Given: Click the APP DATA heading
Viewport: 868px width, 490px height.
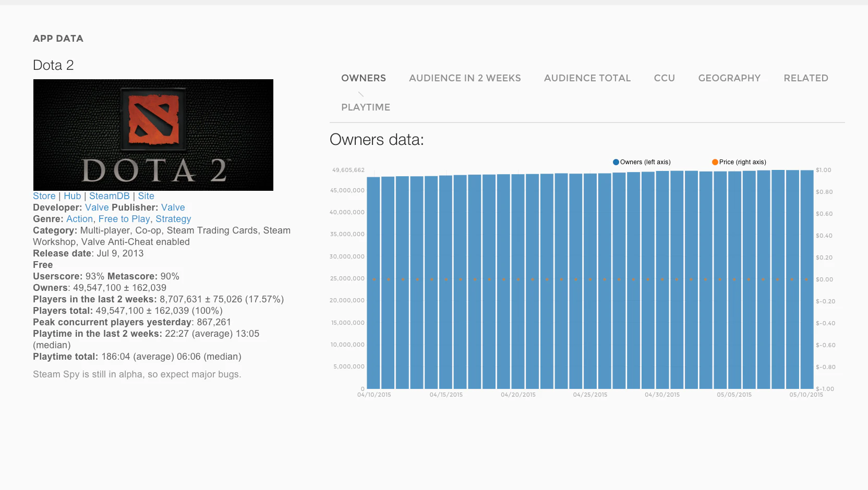Looking at the screenshot, I should pos(58,39).
